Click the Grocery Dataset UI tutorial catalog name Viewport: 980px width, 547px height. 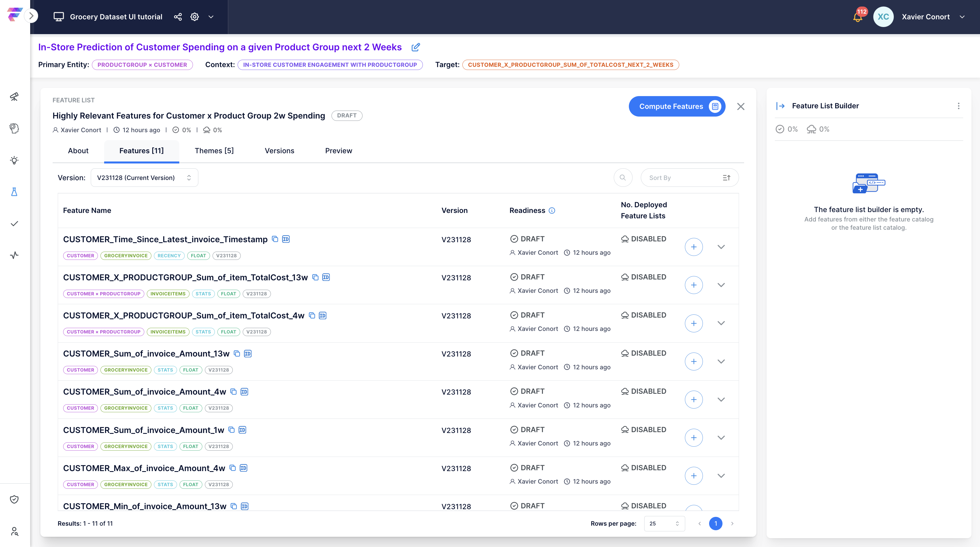116,17
